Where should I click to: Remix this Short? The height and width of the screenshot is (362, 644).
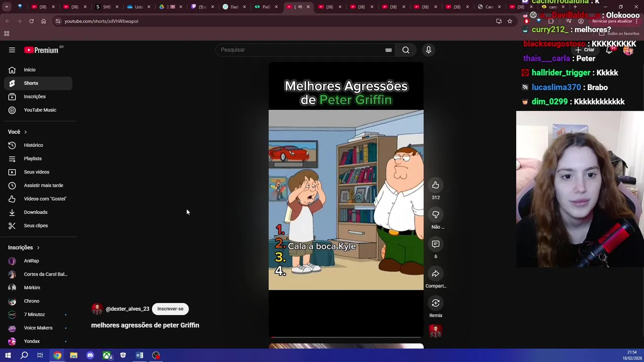pyautogui.click(x=436, y=303)
